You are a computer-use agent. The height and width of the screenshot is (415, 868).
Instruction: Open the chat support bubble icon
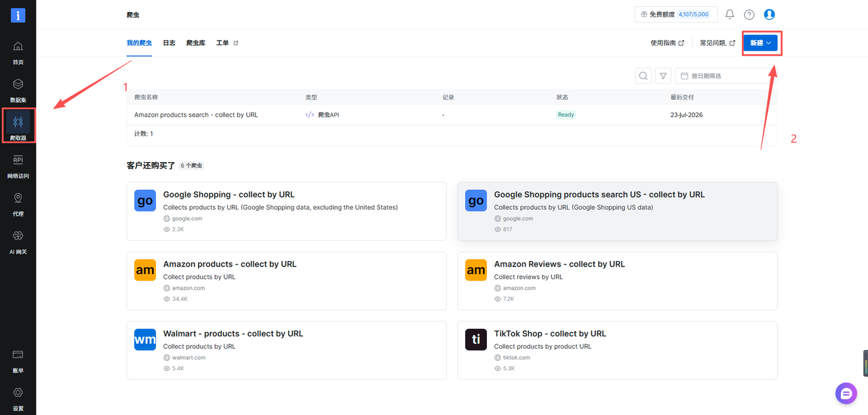[x=846, y=393]
